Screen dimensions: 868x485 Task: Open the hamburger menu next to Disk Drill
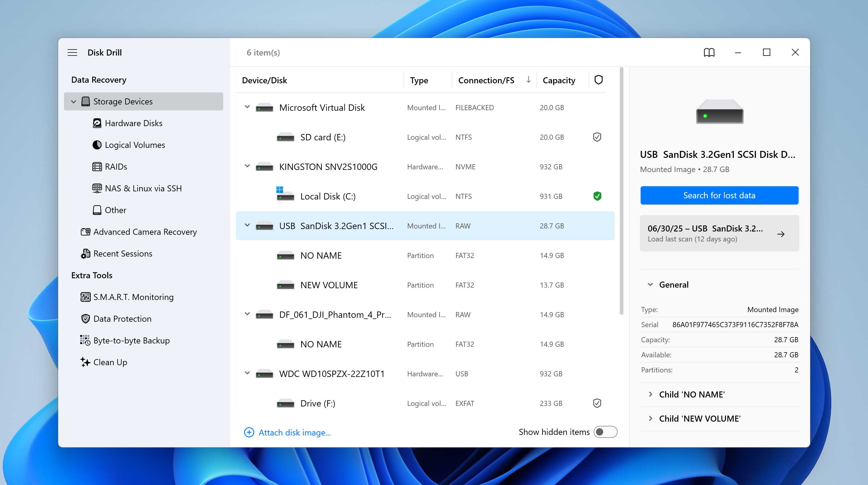point(72,52)
